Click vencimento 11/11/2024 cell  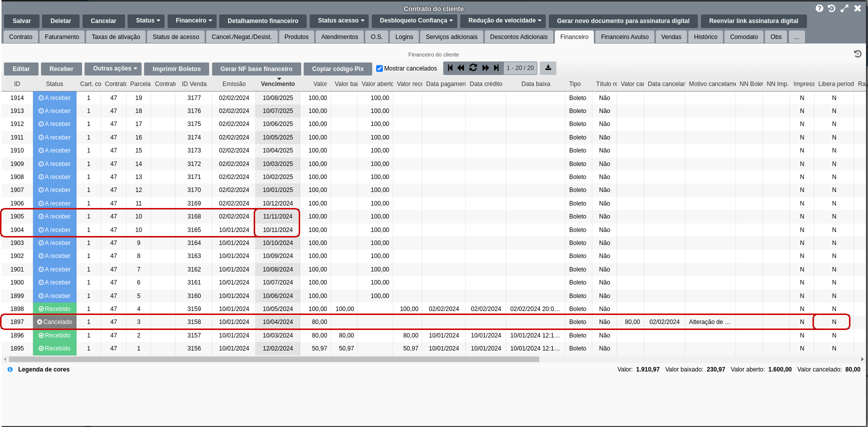(278, 216)
